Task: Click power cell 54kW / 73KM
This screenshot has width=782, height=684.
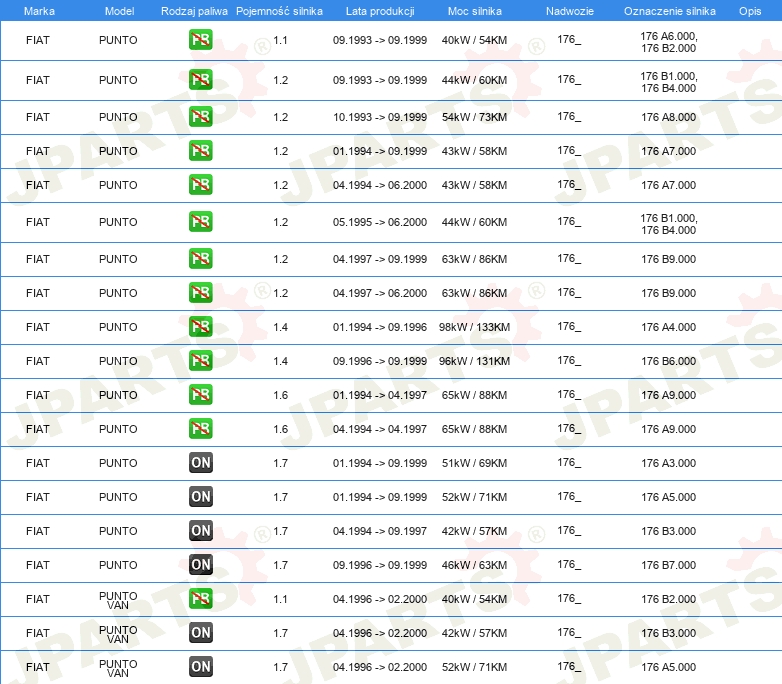Action: [x=474, y=117]
